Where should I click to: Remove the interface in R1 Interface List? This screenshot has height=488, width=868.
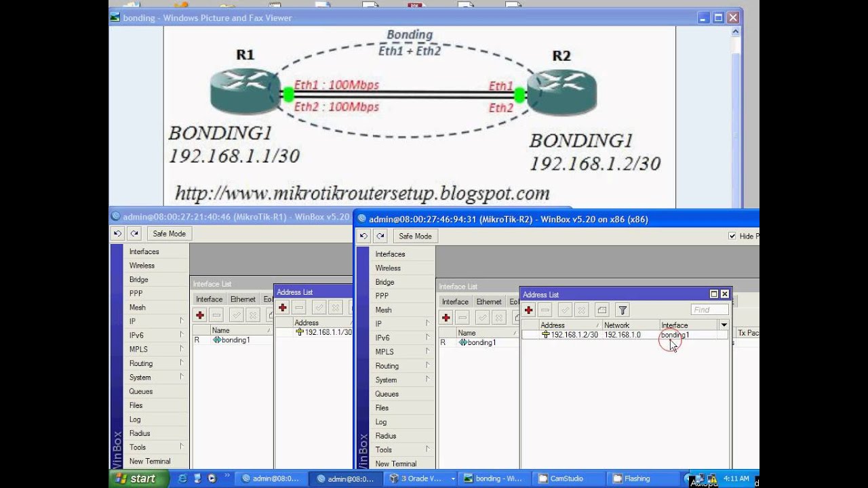(x=216, y=314)
